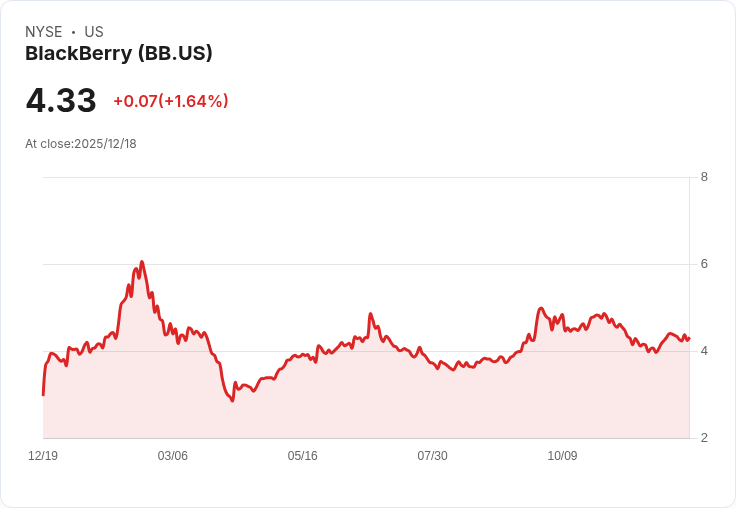Click the 12/19 x-axis date label

(43, 456)
